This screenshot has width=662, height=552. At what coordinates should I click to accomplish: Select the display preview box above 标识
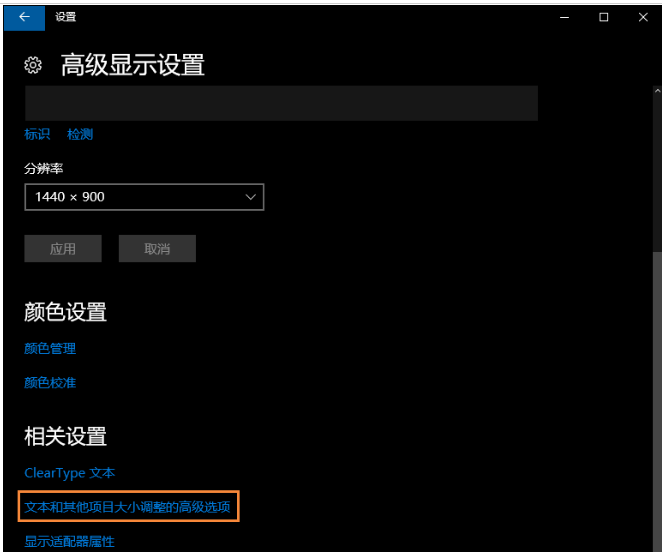(x=281, y=103)
